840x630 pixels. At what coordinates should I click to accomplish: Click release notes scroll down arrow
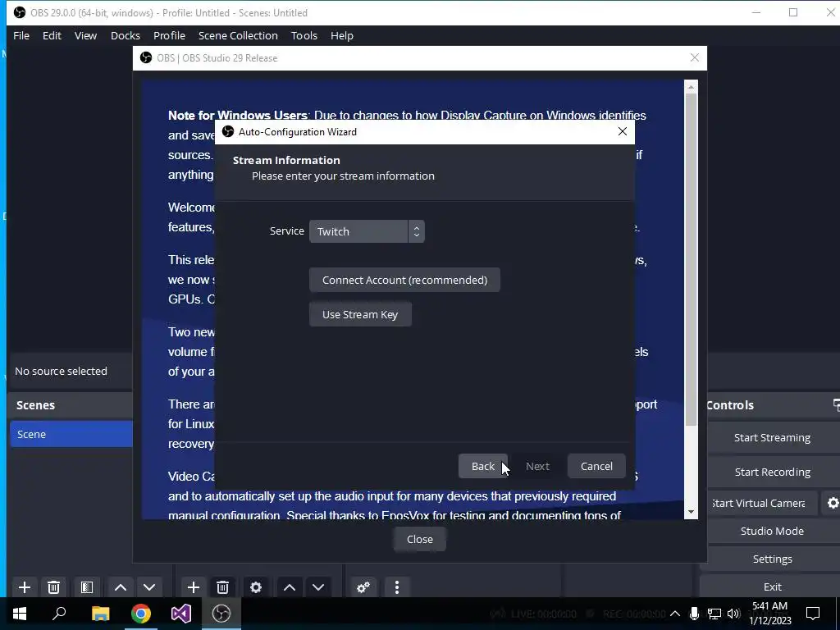coord(691,512)
